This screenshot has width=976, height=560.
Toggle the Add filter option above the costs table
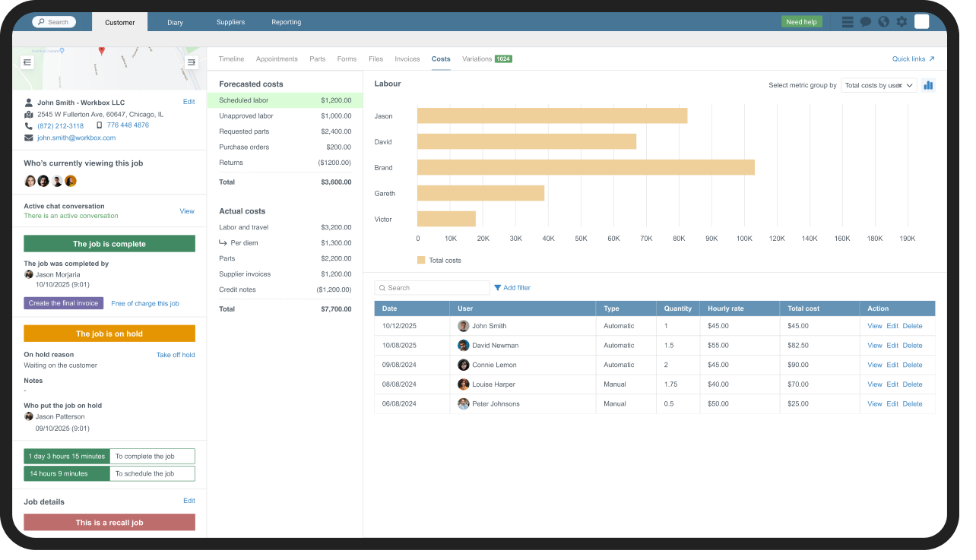pyautogui.click(x=512, y=287)
